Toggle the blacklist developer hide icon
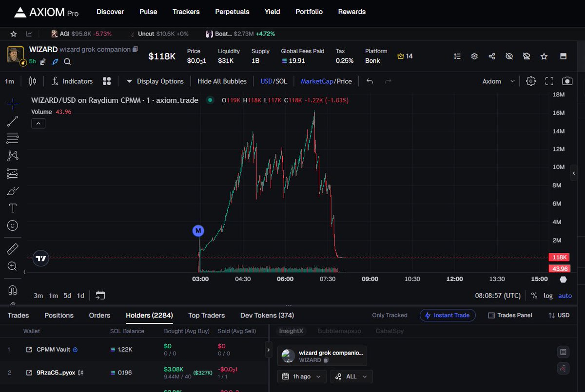 coord(526,56)
